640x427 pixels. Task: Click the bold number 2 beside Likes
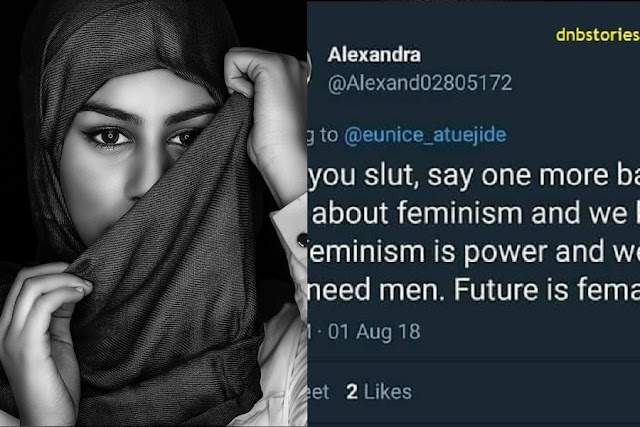tap(352, 392)
